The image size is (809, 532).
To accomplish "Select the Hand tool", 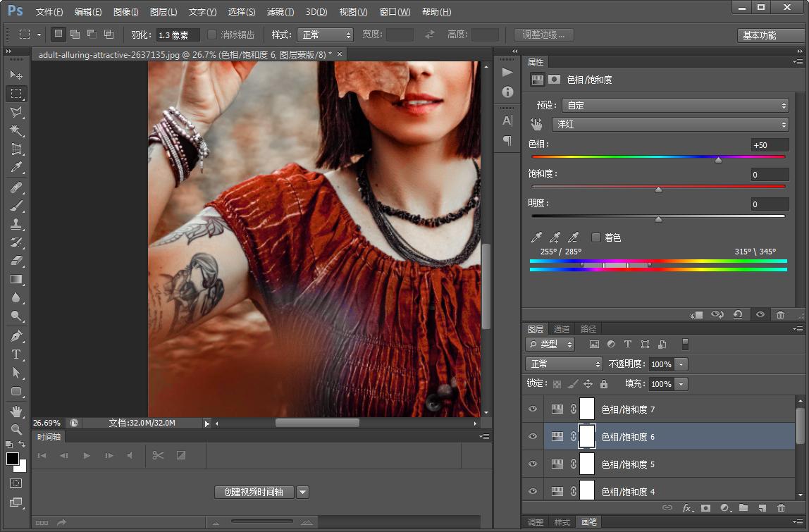I will 17,411.
